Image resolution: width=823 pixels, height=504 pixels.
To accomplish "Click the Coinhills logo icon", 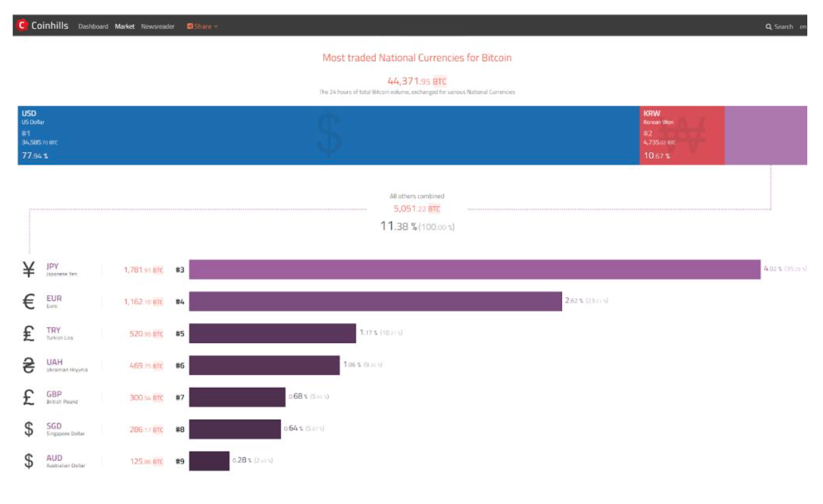I will pyautogui.click(x=22, y=26).
